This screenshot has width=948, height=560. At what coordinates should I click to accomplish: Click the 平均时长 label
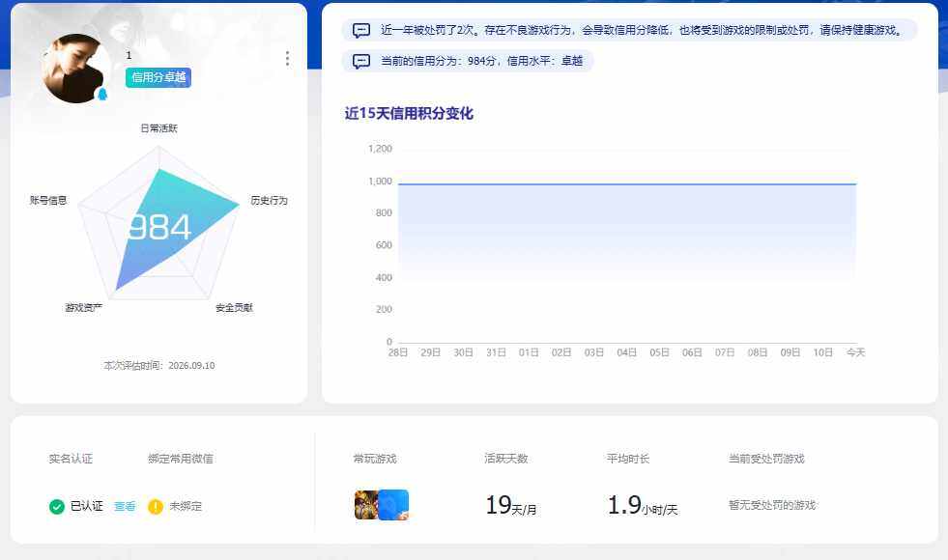pos(628,459)
